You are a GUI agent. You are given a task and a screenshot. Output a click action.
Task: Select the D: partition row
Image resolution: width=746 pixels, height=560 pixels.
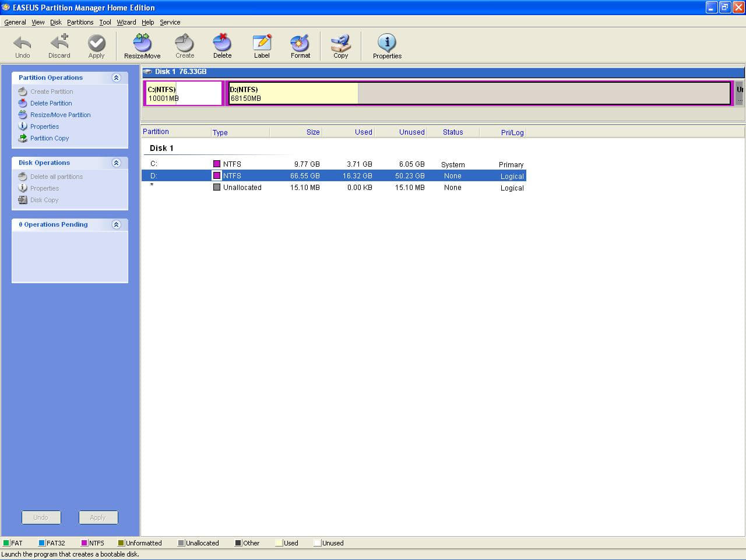pyautogui.click(x=334, y=175)
